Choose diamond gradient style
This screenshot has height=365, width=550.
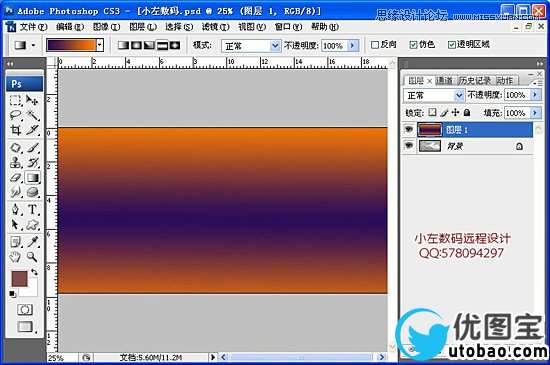[x=175, y=45]
